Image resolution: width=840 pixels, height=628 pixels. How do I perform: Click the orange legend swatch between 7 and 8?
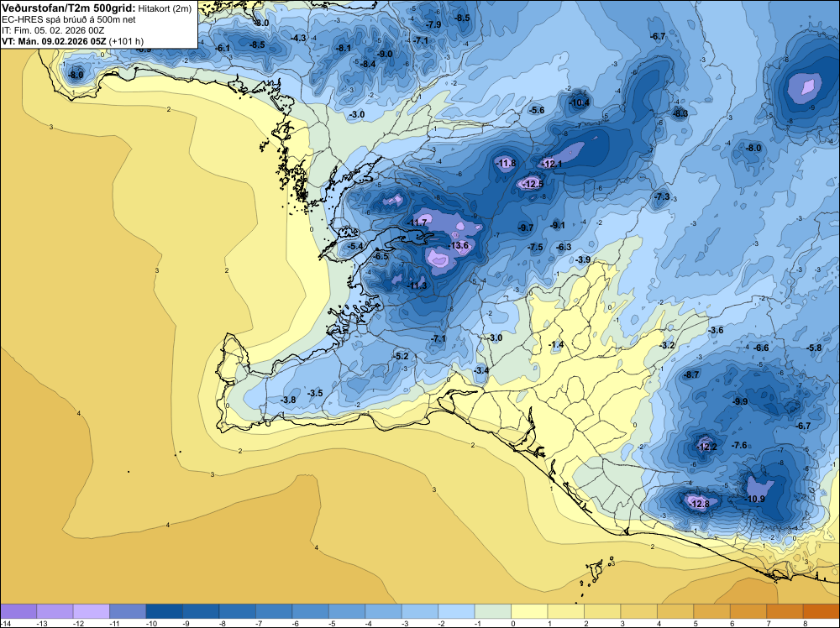(785, 611)
